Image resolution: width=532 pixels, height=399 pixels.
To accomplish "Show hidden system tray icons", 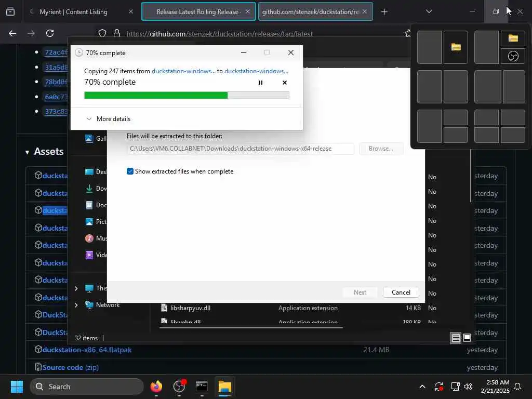I will [422, 387].
